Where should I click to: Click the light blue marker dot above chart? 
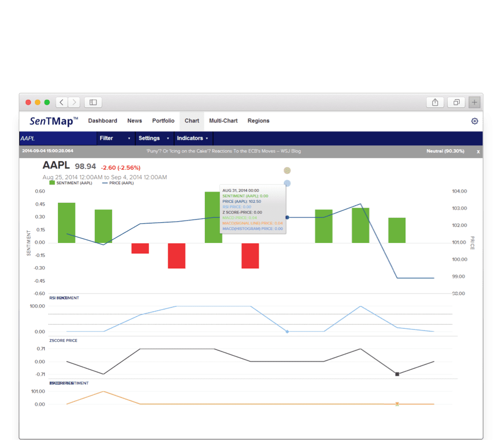tap(287, 183)
